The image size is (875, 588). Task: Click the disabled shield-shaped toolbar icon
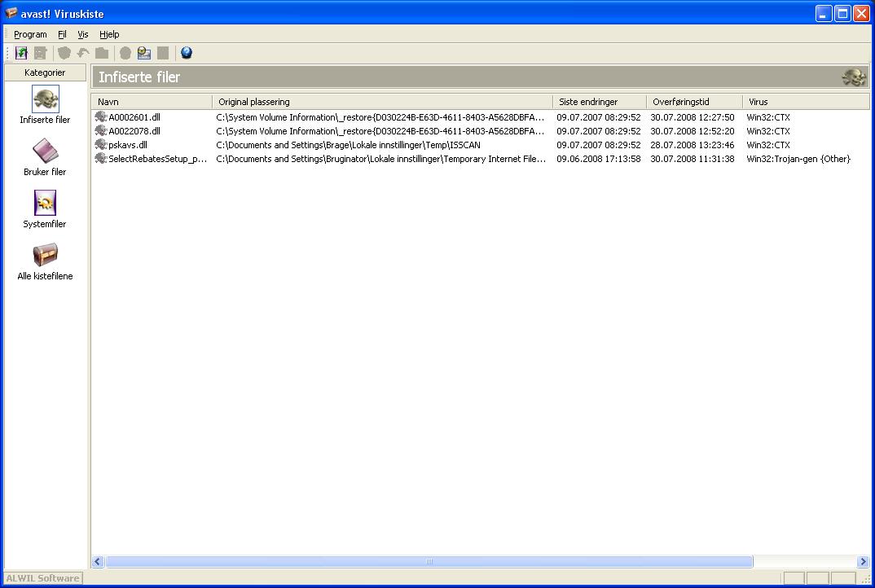[64, 53]
